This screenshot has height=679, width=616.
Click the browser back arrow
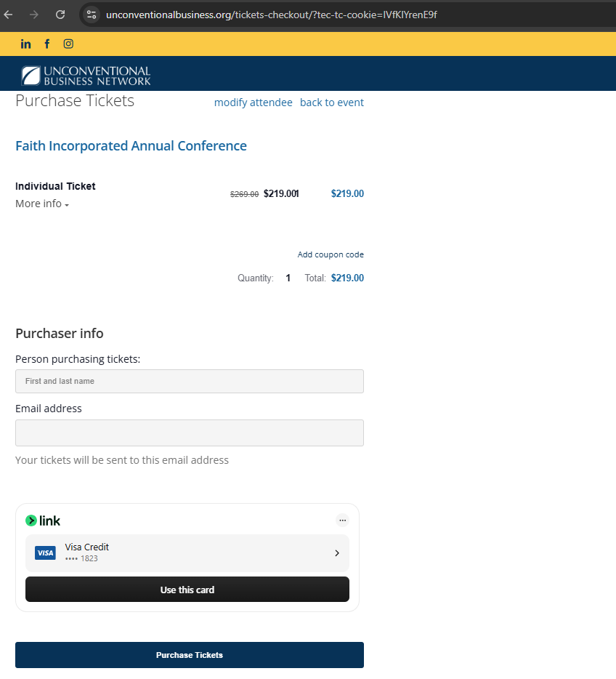click(9, 15)
